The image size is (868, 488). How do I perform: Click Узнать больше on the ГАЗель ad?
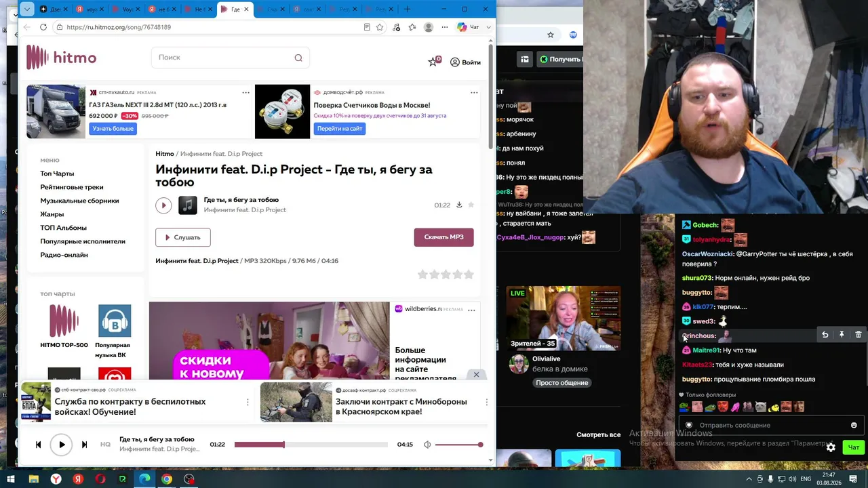[113, 129]
